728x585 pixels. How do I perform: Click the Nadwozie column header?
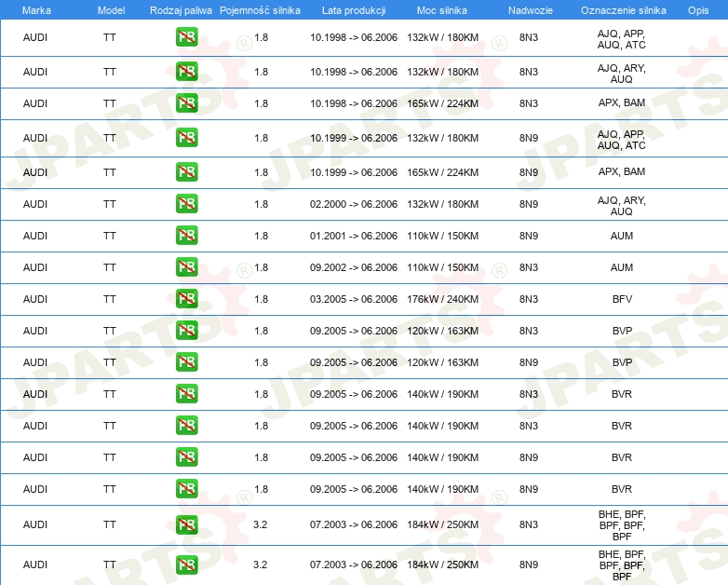point(531,10)
